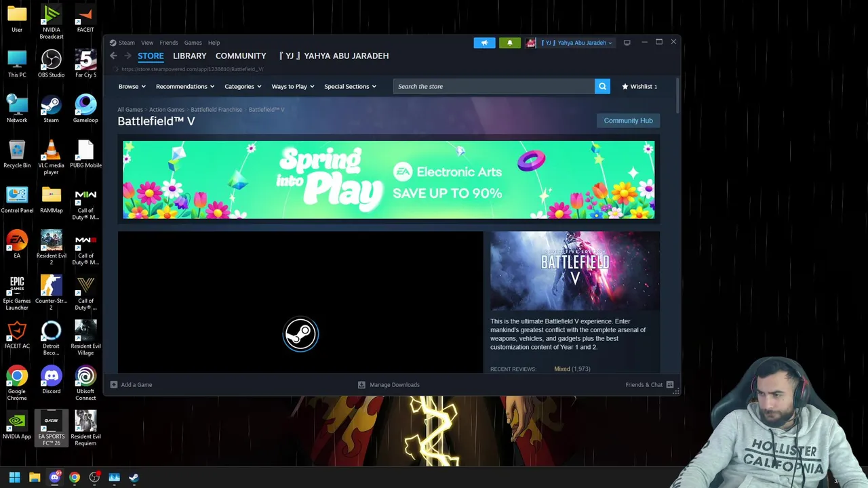
Task: Expand the Ways to Play dropdown
Action: coord(293,86)
